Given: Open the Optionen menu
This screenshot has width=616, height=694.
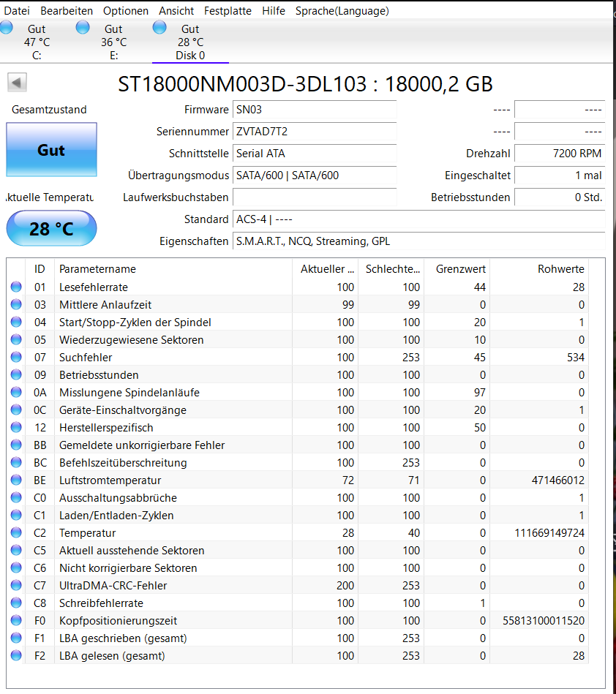Looking at the screenshot, I should 125,11.
